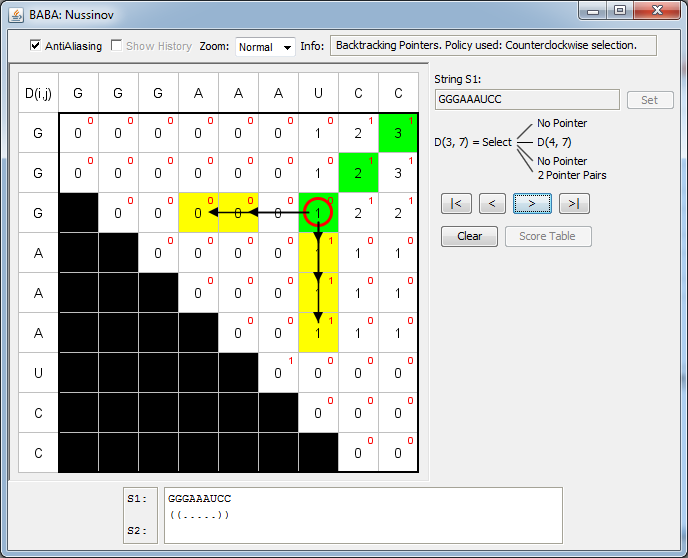Image resolution: width=688 pixels, height=558 pixels.
Task: Click the String S1 input field
Action: click(527, 100)
